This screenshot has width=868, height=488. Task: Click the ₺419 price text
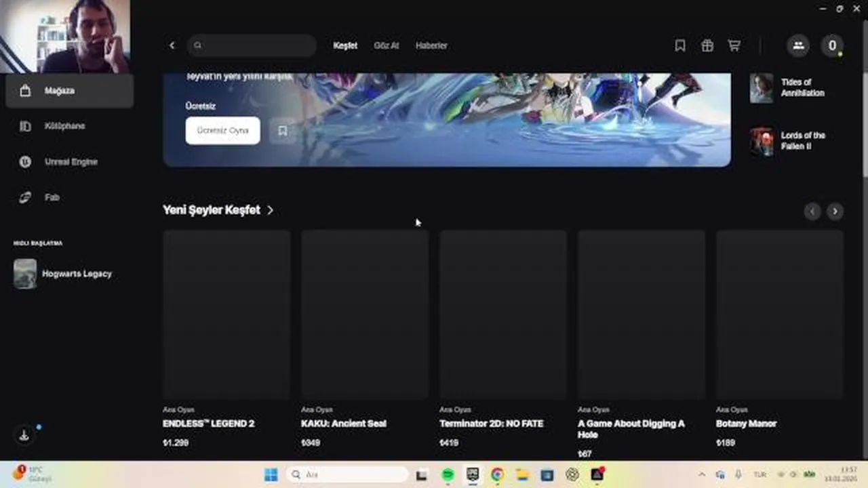(449, 443)
